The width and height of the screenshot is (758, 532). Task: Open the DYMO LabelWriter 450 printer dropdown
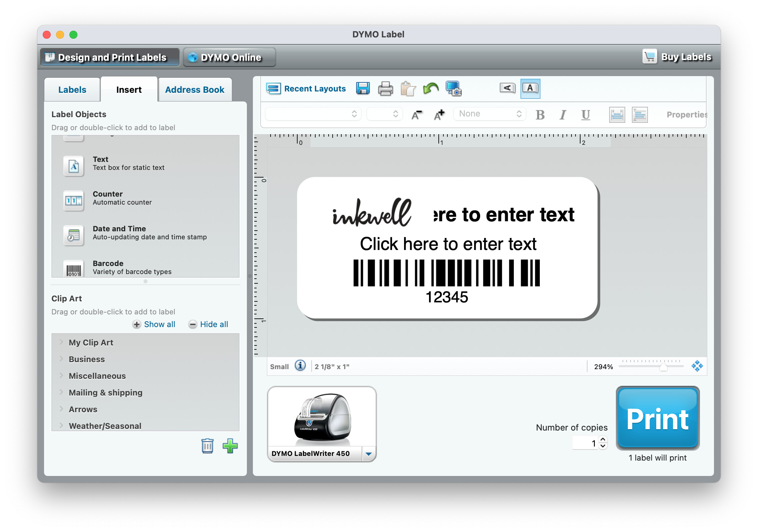pyautogui.click(x=369, y=454)
